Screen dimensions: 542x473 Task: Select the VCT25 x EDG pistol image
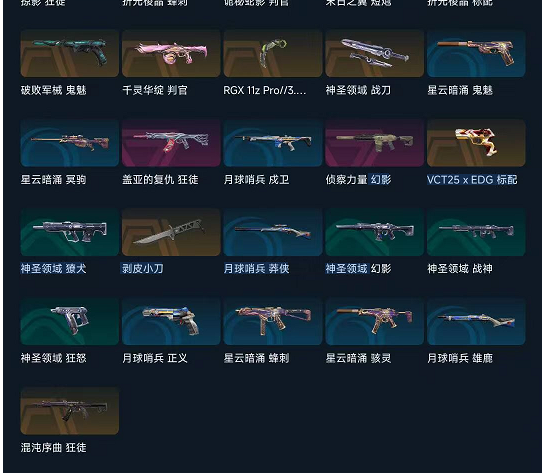(476, 143)
